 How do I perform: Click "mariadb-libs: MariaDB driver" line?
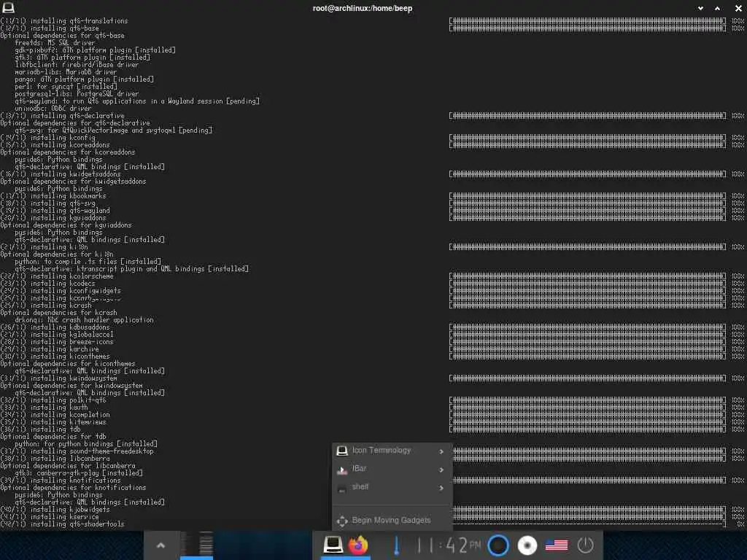pyautogui.click(x=66, y=72)
